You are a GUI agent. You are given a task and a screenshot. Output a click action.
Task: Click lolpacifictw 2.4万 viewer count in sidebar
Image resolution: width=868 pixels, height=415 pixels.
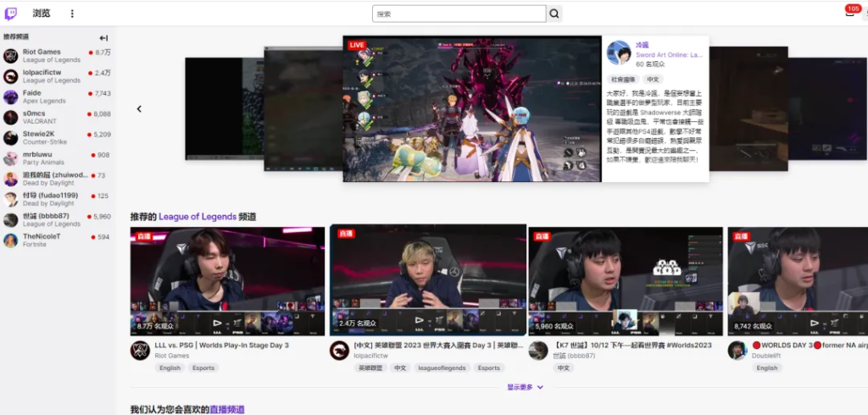(x=103, y=73)
